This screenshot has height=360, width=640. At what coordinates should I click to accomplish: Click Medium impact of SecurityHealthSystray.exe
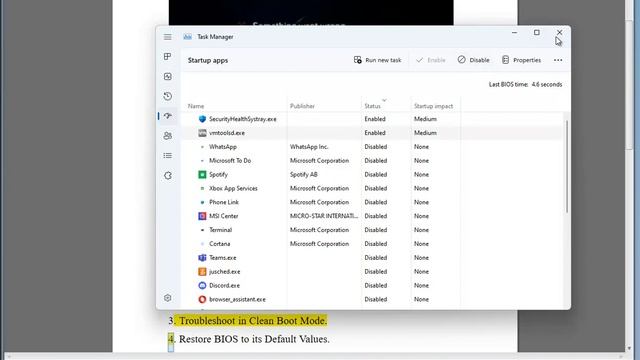pos(425,119)
